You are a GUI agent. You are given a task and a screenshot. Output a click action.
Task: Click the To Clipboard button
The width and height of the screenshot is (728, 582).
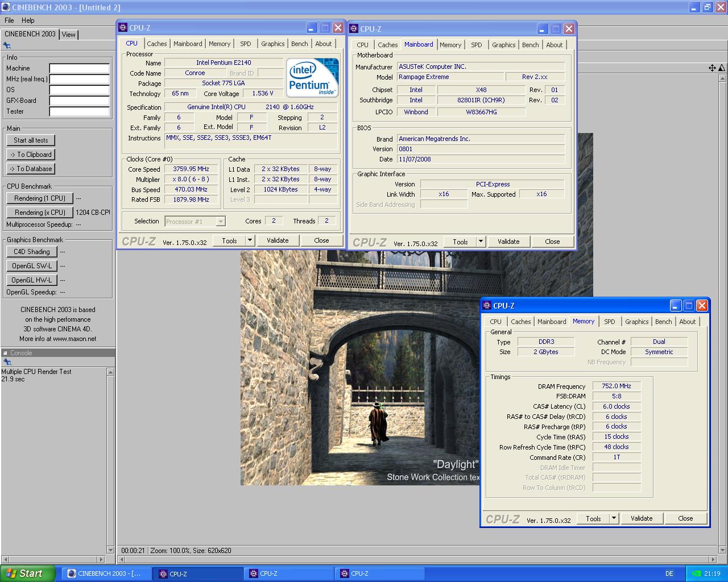click(31, 155)
